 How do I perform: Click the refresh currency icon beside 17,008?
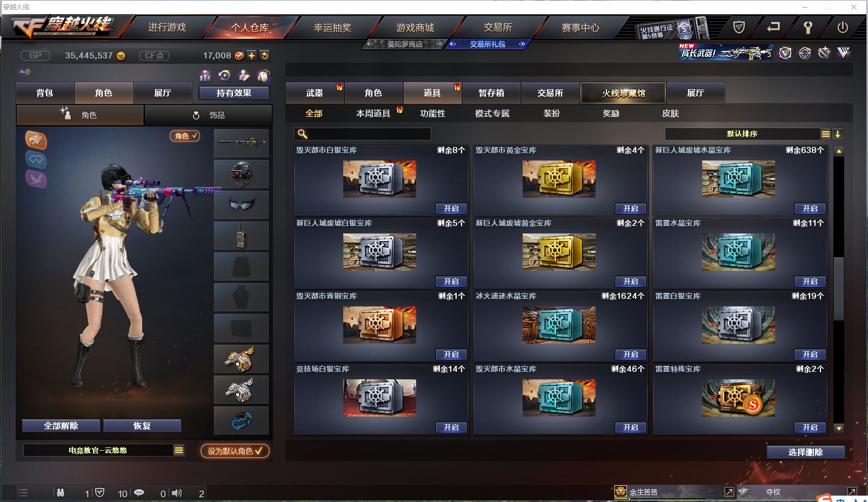point(265,56)
